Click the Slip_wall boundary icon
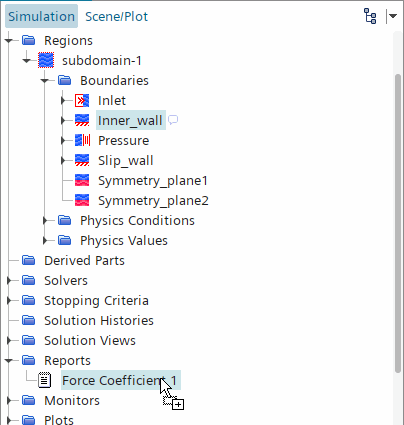The height and width of the screenshot is (425, 404). pos(82,160)
